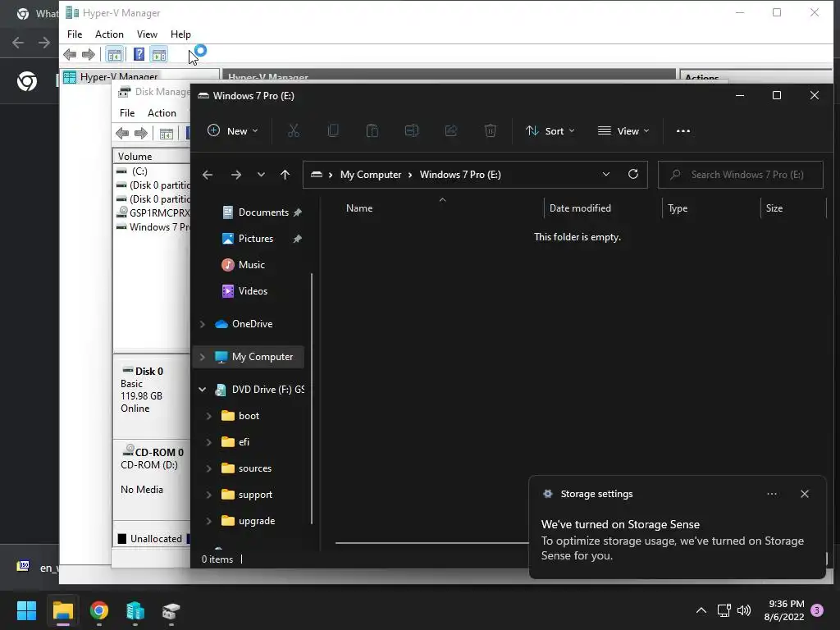Screen dimensions: 840x630
Task: Select the (C:) volume in Disk Management
Action: tap(139, 171)
